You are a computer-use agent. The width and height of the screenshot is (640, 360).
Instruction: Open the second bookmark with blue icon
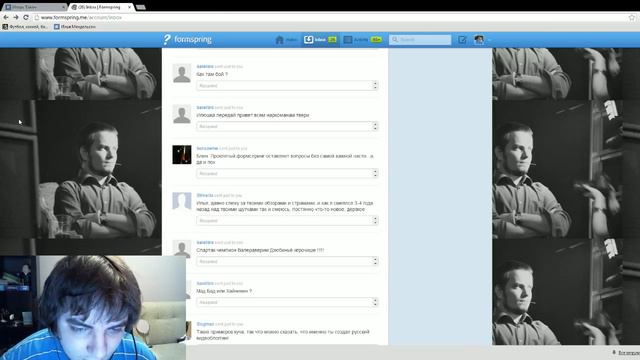pyautogui.click(x=75, y=27)
